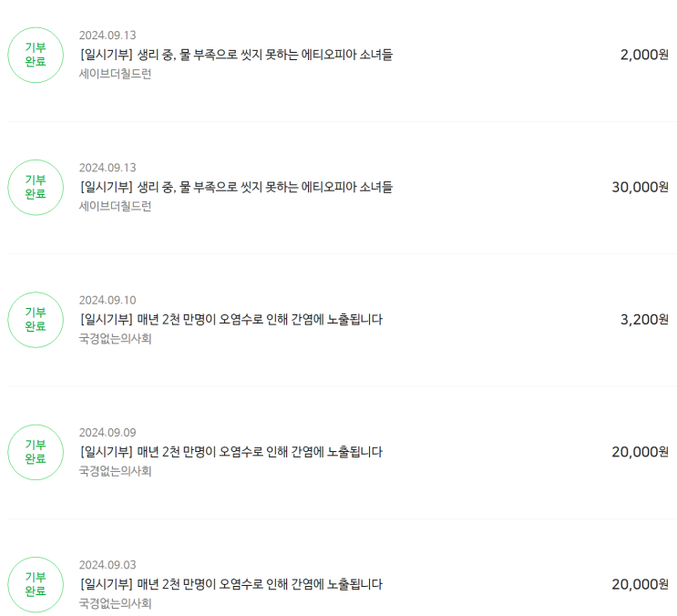Click the 20,000원 amount for 2024.09.09
677x616 pixels.
coord(640,451)
